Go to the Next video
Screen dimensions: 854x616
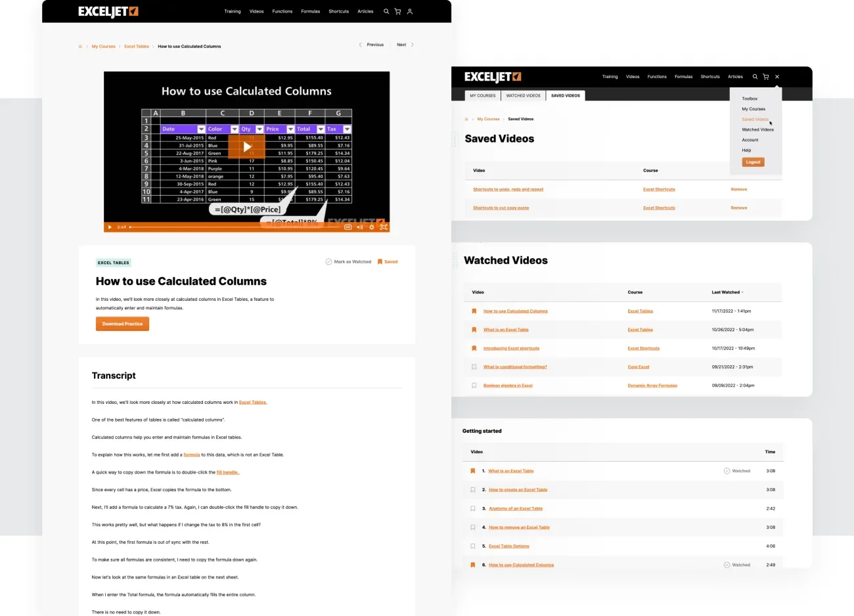pos(405,45)
